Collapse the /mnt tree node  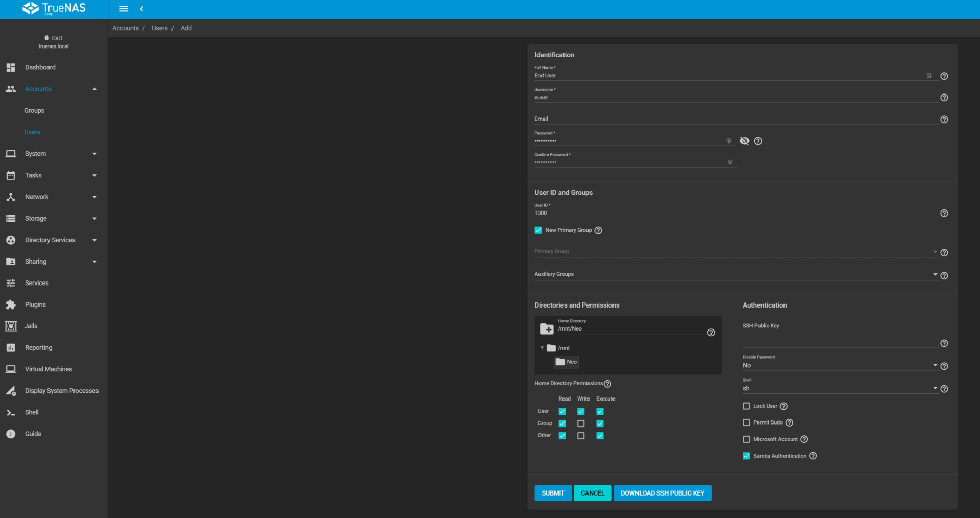click(x=542, y=348)
